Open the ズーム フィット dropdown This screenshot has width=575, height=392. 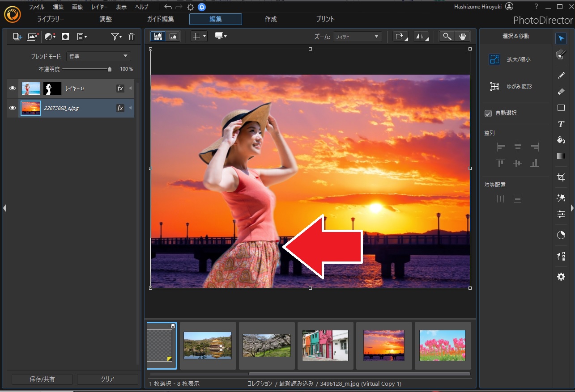pos(357,37)
